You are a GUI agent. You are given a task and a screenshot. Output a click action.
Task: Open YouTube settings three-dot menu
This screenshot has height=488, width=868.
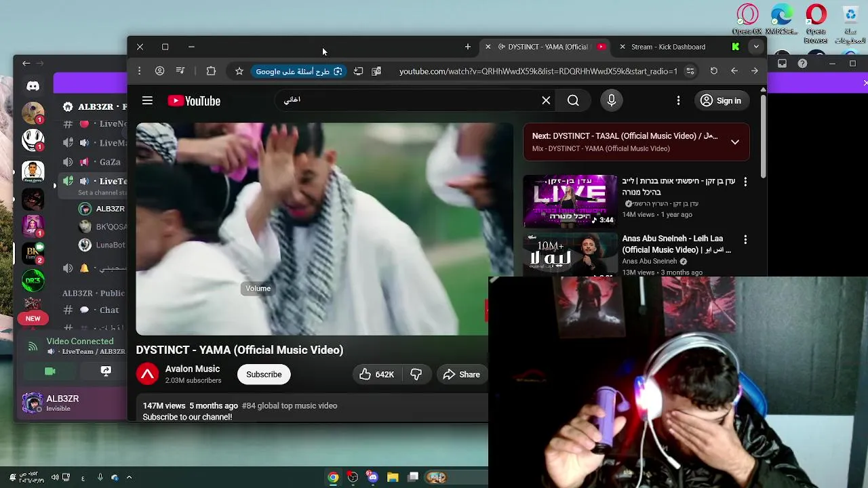pyautogui.click(x=678, y=100)
